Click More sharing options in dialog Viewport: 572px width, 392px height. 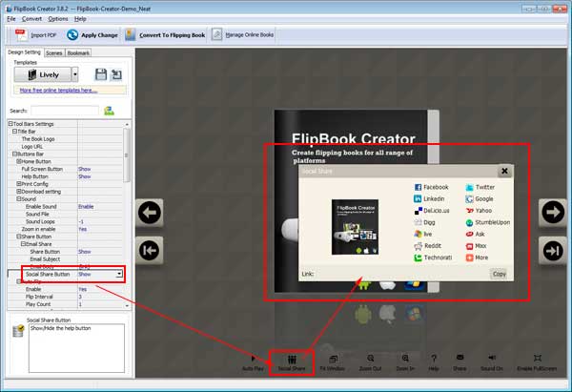[478, 258]
